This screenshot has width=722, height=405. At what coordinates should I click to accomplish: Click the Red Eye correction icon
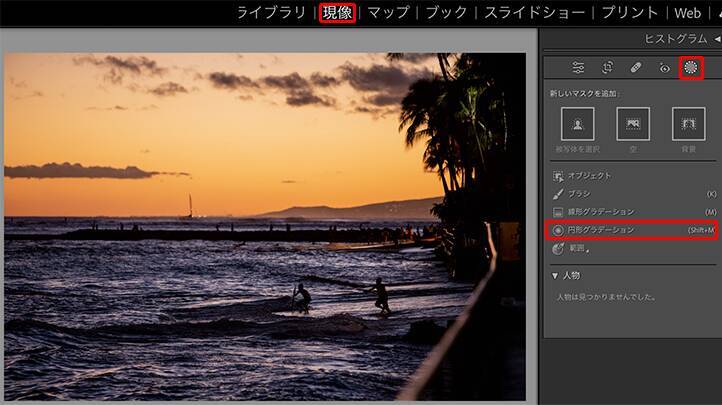click(x=664, y=68)
